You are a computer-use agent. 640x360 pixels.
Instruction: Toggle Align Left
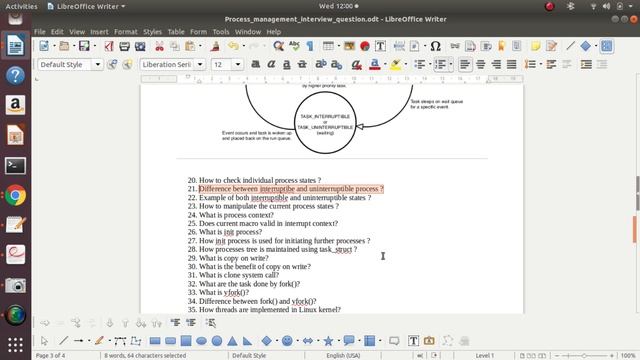464,64
